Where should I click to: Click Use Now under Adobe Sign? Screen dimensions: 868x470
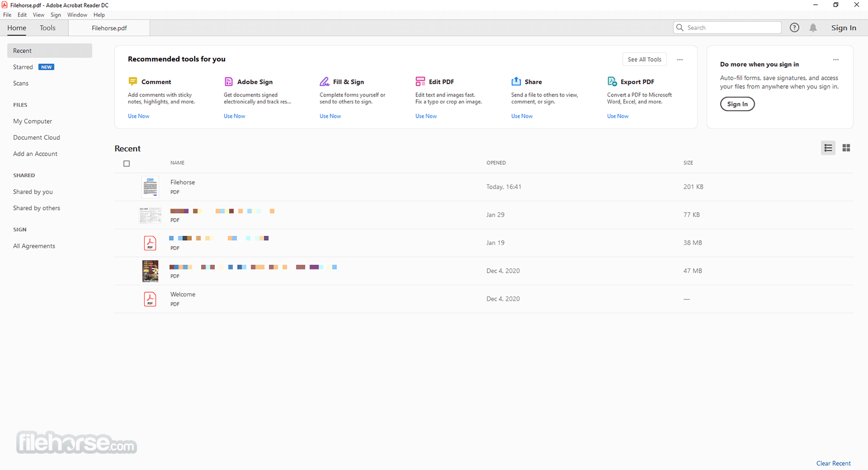pos(234,116)
